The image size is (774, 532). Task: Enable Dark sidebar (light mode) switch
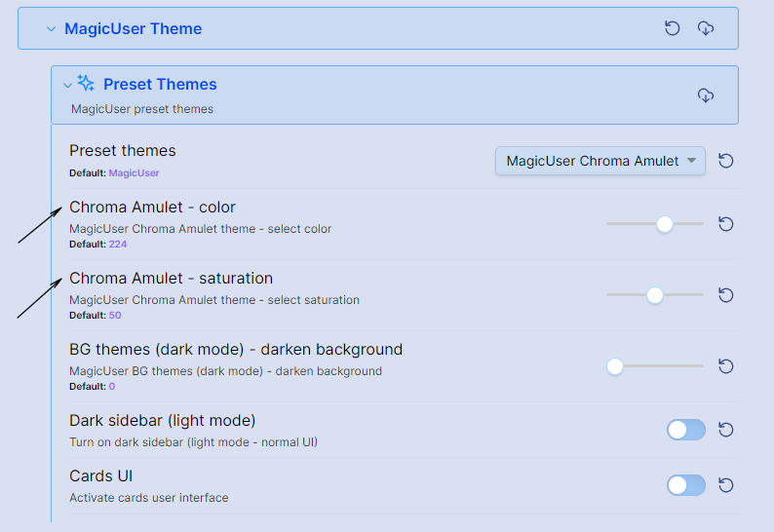point(685,430)
